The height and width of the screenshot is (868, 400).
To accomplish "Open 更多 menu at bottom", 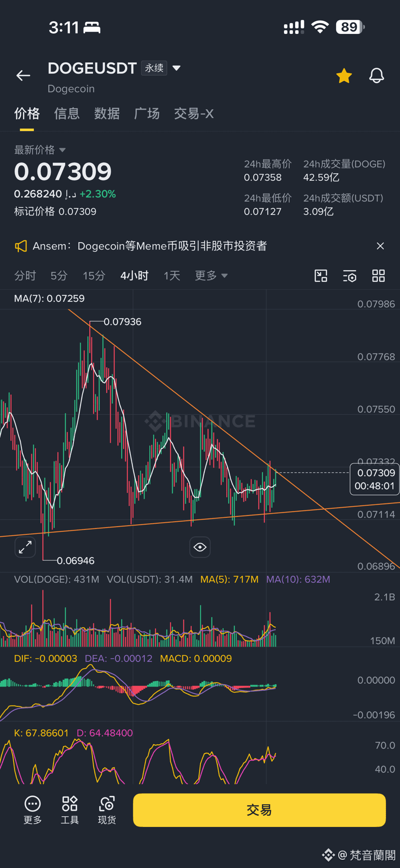I will click(x=32, y=810).
